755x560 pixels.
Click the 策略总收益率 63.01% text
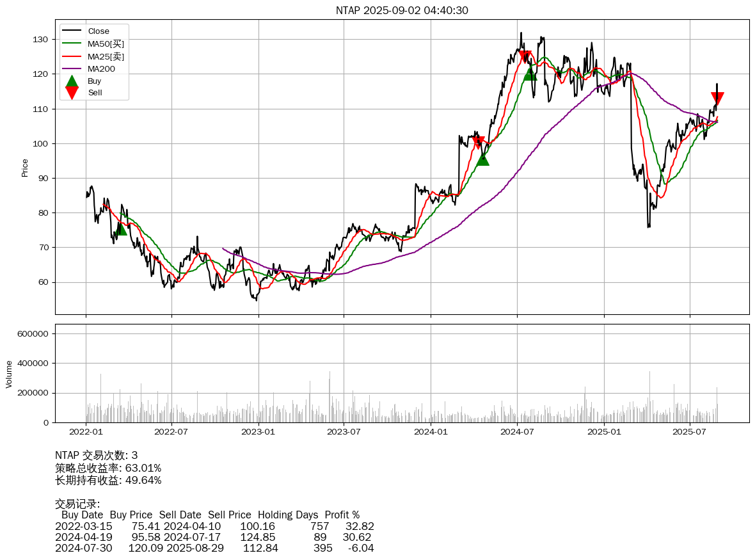coord(108,468)
